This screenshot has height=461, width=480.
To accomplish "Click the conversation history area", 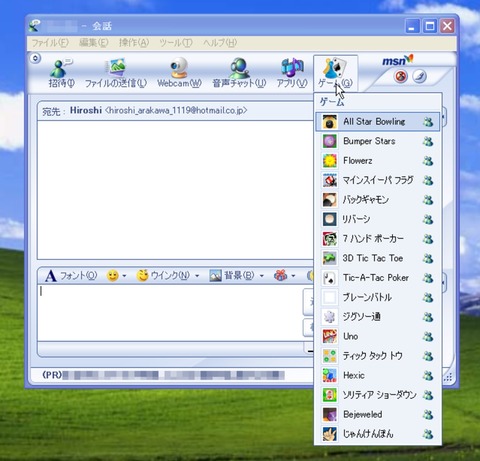I will (x=175, y=190).
